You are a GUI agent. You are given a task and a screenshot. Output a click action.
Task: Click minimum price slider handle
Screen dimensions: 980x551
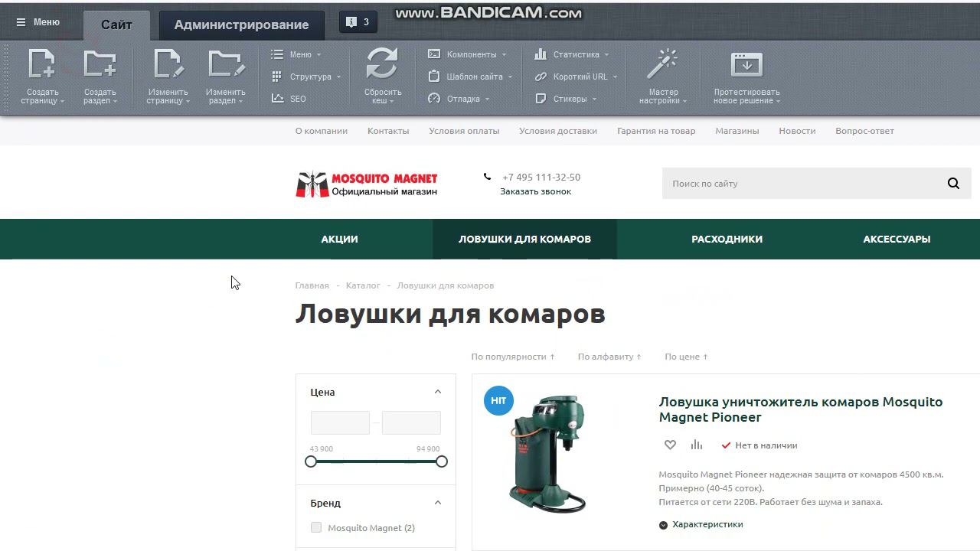tap(311, 461)
